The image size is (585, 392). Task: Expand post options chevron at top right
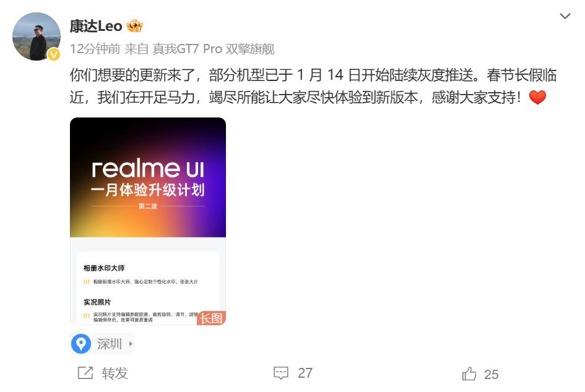[565, 16]
